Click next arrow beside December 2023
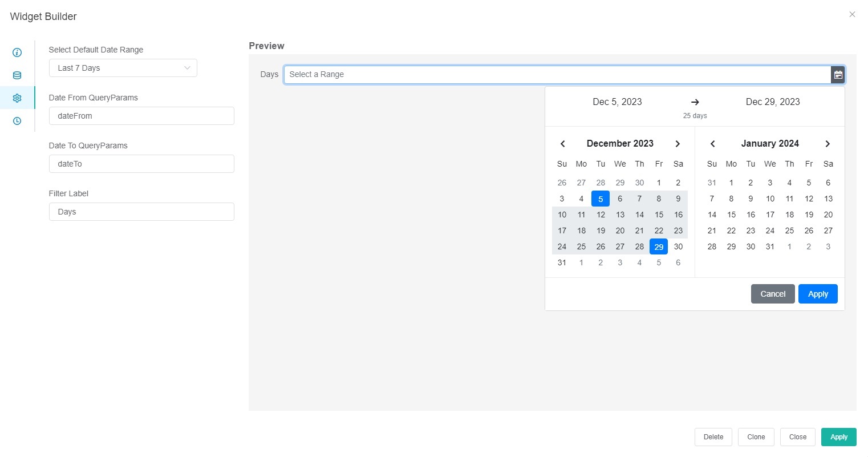Viewport: 868px width, 457px height. [x=678, y=144]
